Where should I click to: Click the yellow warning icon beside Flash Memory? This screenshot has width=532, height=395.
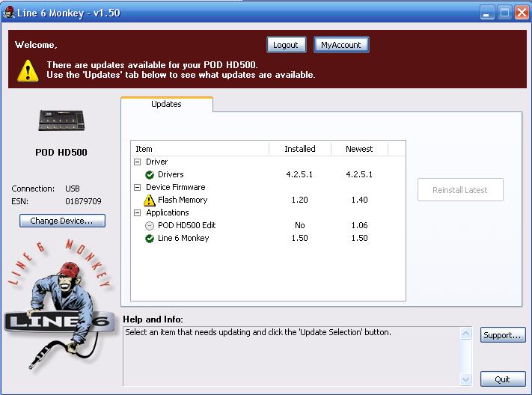pyautogui.click(x=150, y=200)
